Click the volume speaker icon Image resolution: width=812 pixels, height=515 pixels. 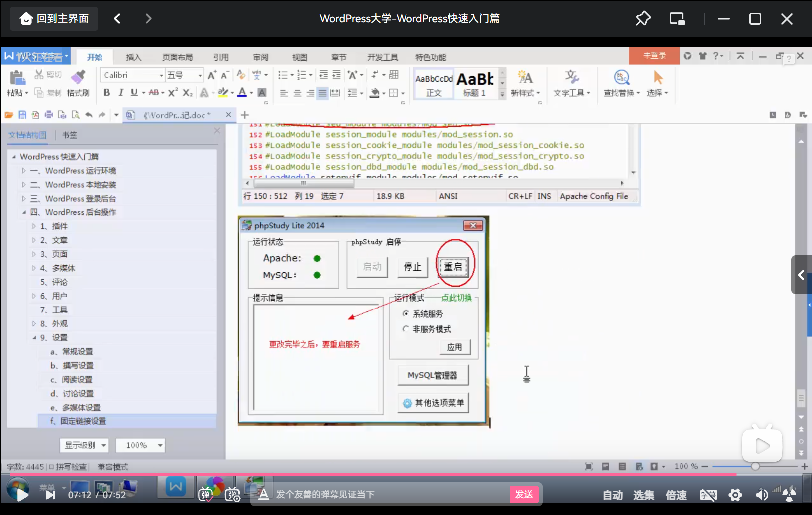point(761,495)
